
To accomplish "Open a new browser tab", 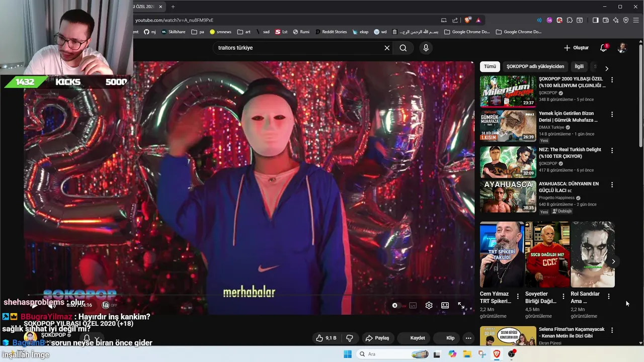I will click(x=173, y=7).
